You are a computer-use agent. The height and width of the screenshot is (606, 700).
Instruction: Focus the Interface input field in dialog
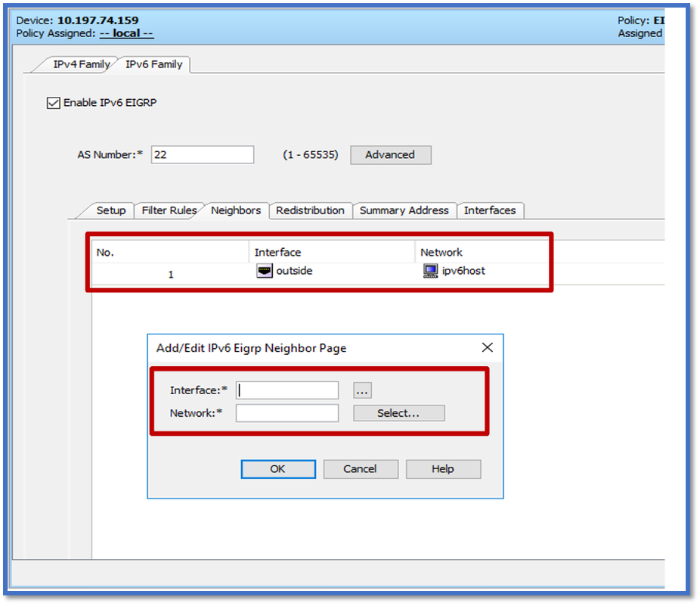point(287,390)
